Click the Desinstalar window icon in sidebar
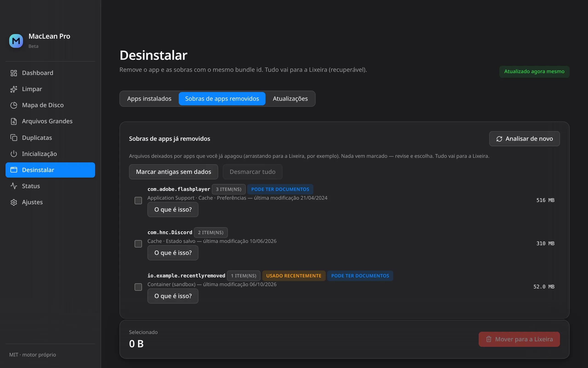This screenshot has height=368, width=588. click(x=14, y=170)
